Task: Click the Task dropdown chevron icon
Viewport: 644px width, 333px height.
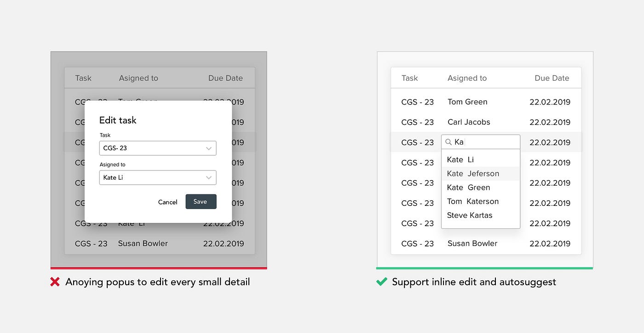Action: (210, 148)
